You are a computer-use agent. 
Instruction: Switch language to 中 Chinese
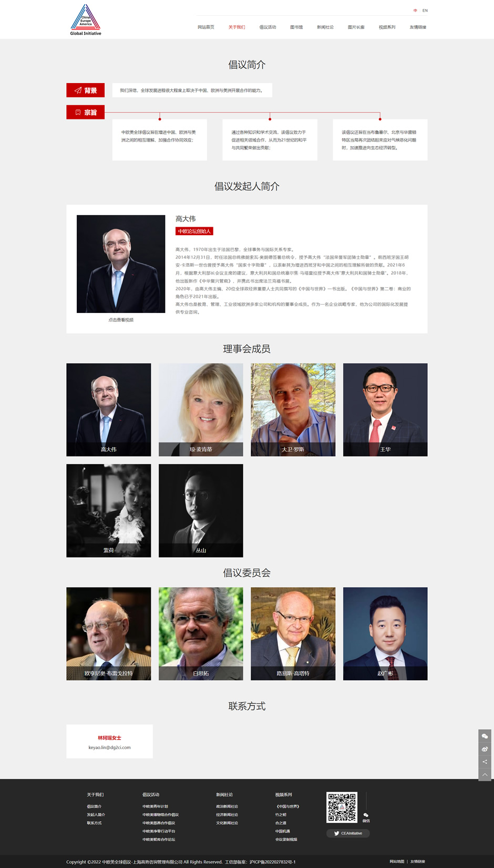tap(415, 11)
